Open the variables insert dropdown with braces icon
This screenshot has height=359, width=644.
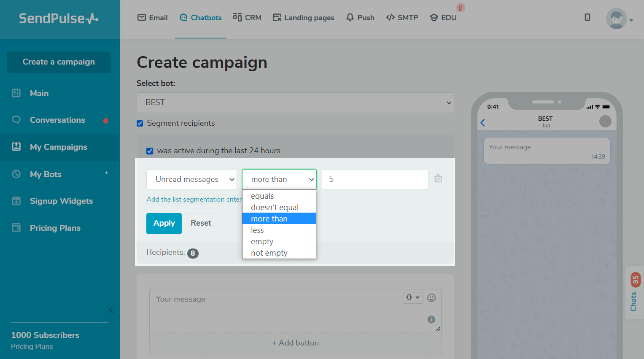click(412, 297)
